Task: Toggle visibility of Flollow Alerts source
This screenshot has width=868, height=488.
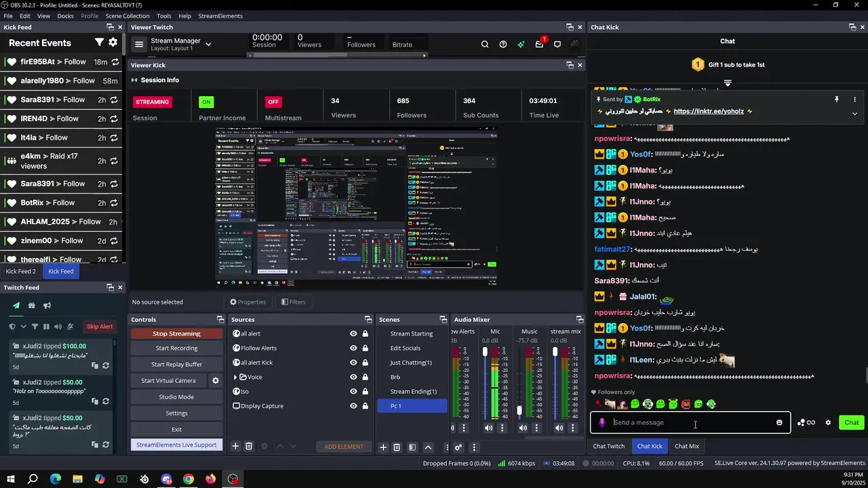Action: 353,348
